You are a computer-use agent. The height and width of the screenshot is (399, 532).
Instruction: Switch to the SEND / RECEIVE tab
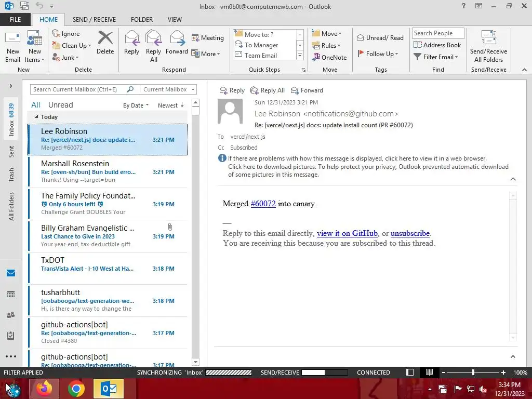94,19
